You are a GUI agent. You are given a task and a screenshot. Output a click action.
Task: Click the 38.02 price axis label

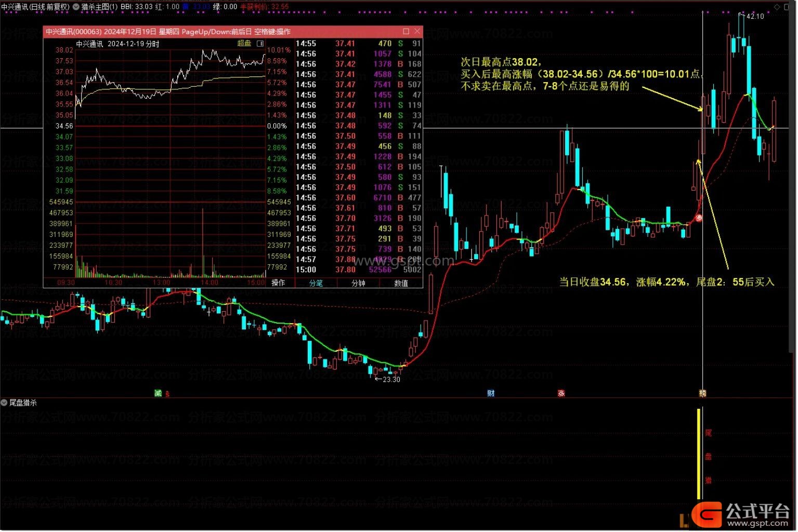click(x=64, y=50)
